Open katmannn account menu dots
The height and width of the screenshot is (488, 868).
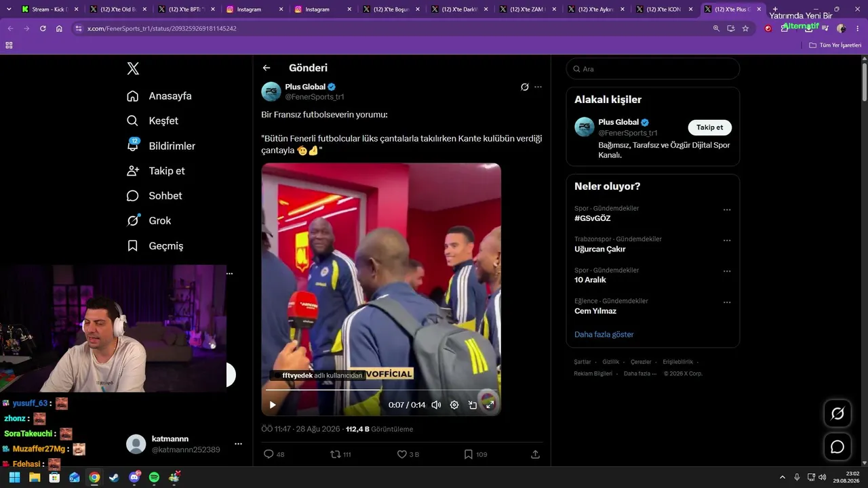coord(238,444)
